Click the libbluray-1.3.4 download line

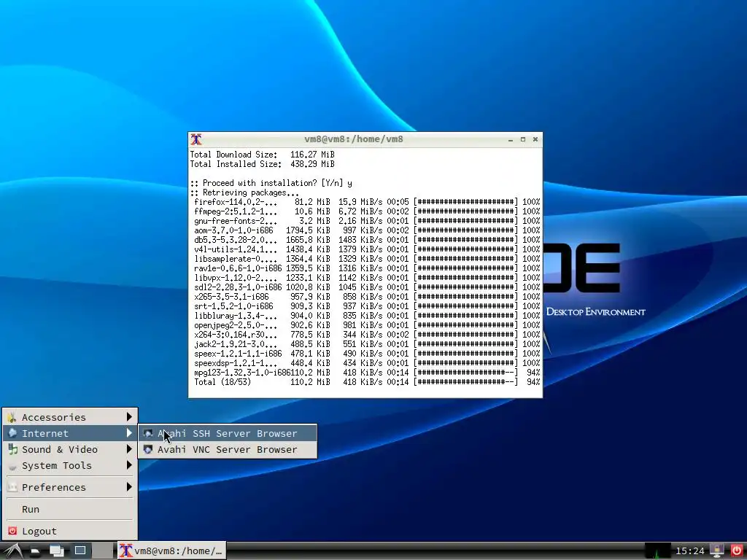point(365,316)
